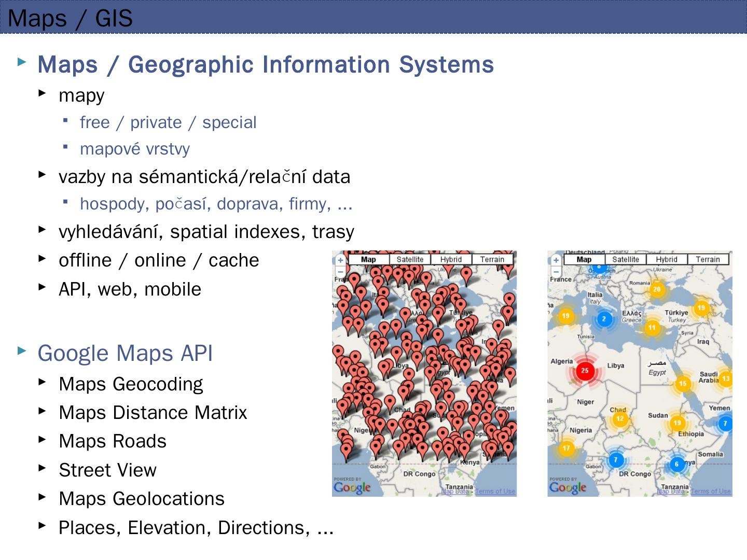Zoom out on the clustered map
Viewport: 747px width, 560px height.
(556, 272)
